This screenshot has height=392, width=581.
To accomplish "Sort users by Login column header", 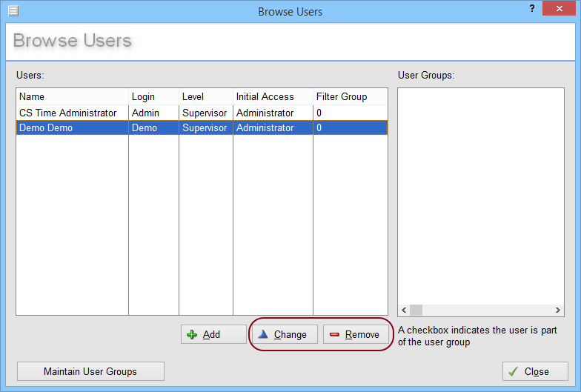I will click(x=154, y=96).
